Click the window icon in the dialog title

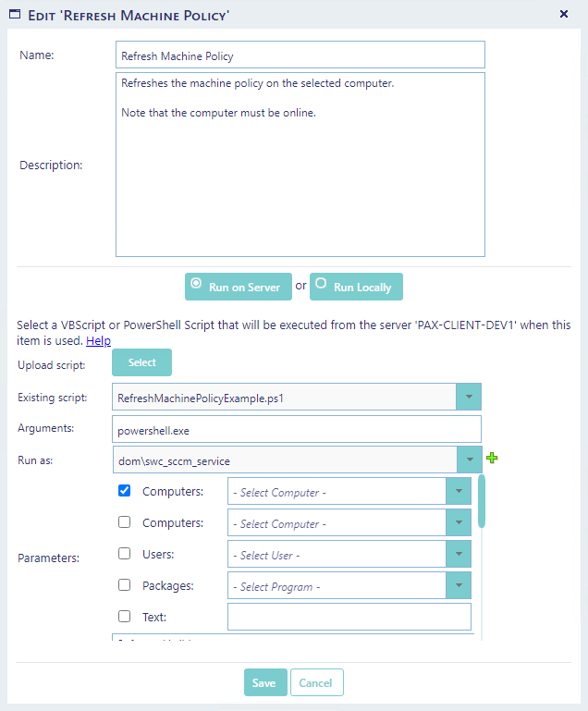click(x=14, y=15)
